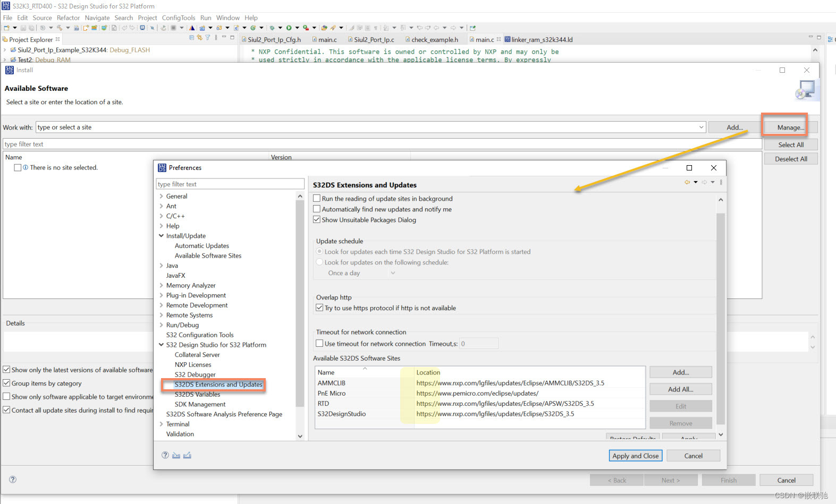836x504 pixels.
Task: Enable Use timeout for network connection
Action: point(319,343)
